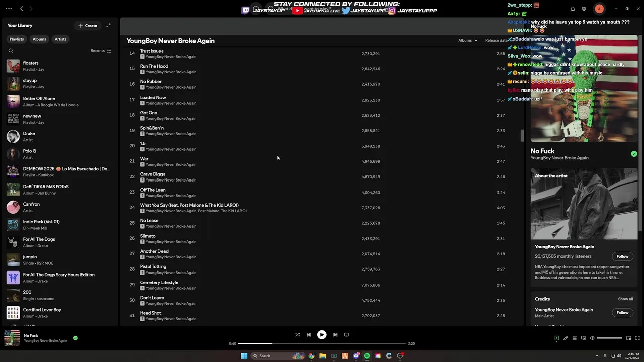Open the stayup playlist
The height and width of the screenshot is (362, 644).
pos(59,84)
